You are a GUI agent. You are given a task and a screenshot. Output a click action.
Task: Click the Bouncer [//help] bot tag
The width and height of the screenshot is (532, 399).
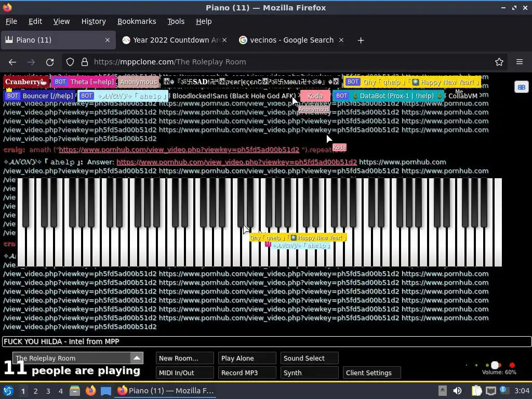39,96
